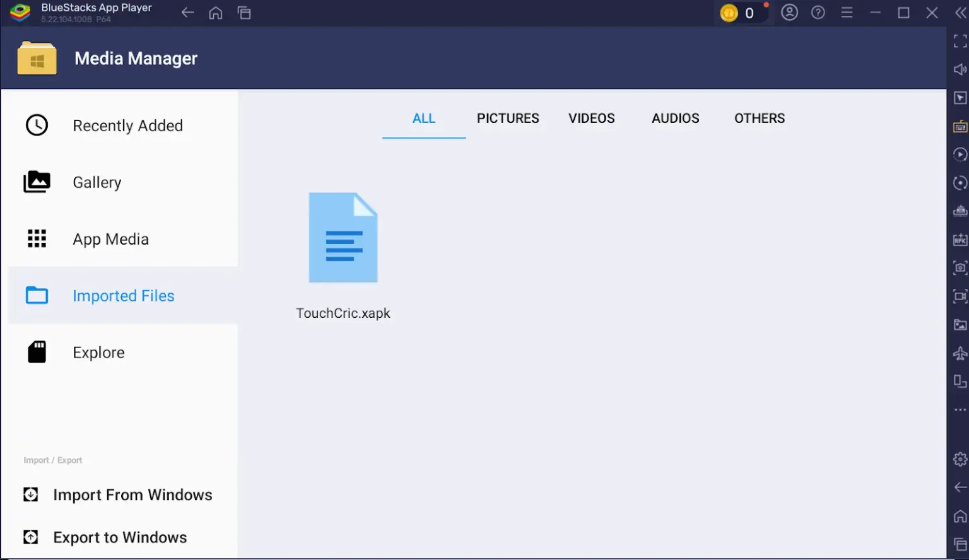Open the AUDIOS tab
Image resolution: width=969 pixels, height=560 pixels.
675,118
